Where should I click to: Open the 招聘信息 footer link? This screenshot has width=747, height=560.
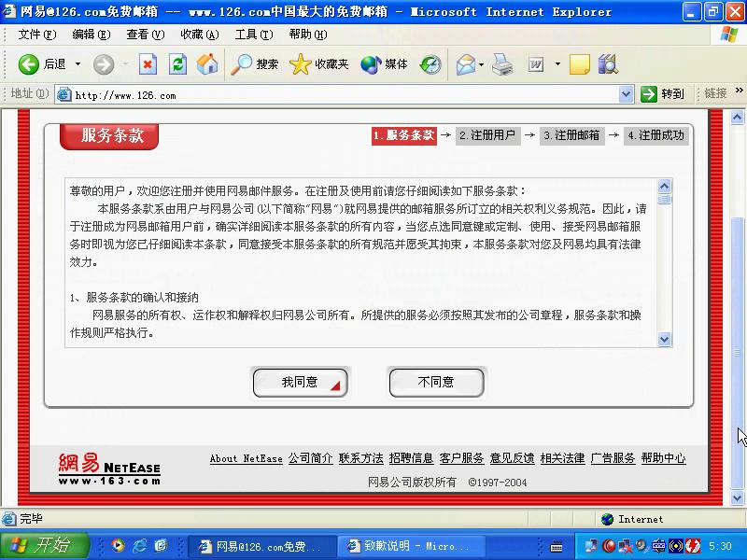(411, 458)
